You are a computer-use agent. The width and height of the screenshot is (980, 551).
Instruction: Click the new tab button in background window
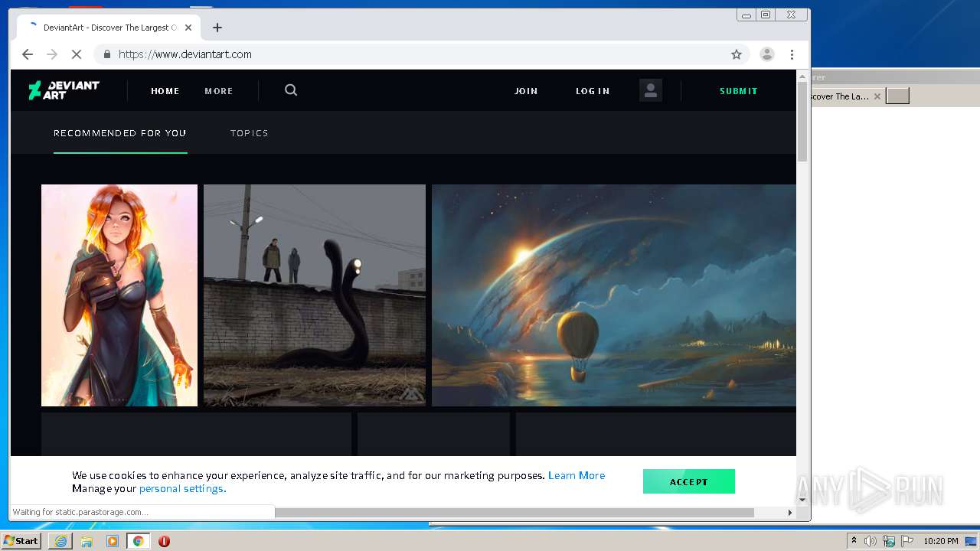tap(897, 96)
